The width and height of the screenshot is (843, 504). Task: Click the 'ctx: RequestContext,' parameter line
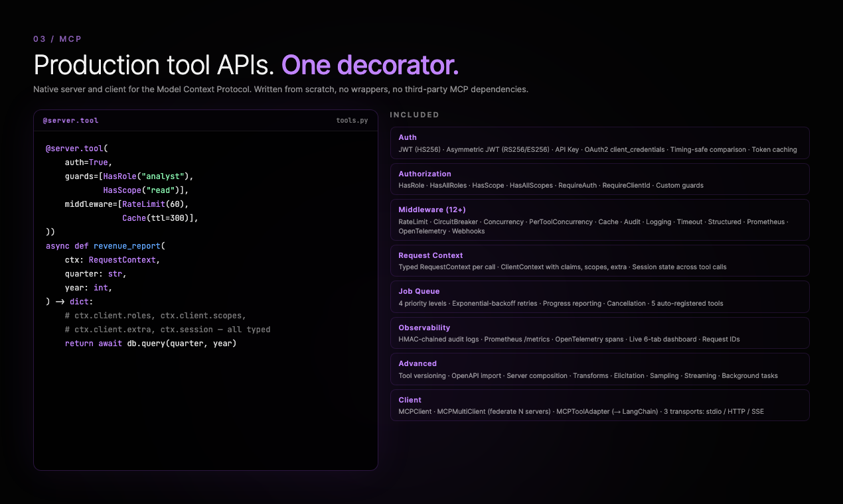[112, 260]
